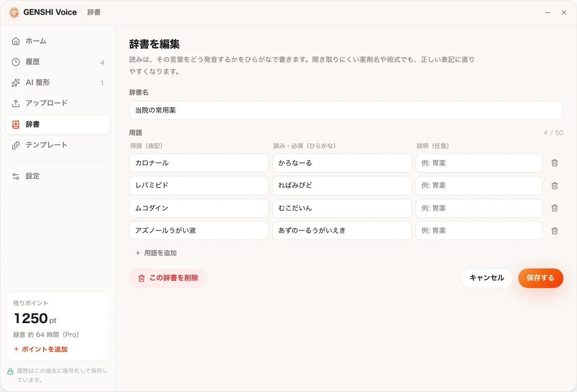Click the description field for アズノールうがい液
Image resolution: width=577 pixels, height=392 pixels.
point(479,230)
